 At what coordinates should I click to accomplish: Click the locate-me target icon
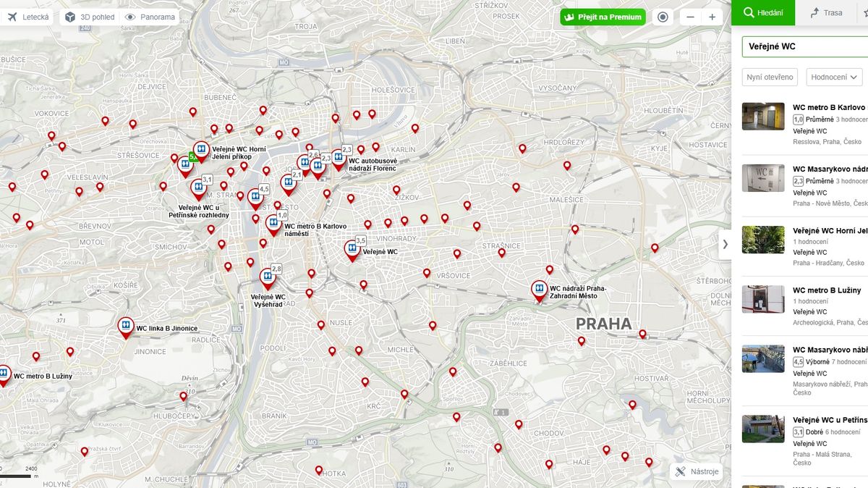(663, 17)
